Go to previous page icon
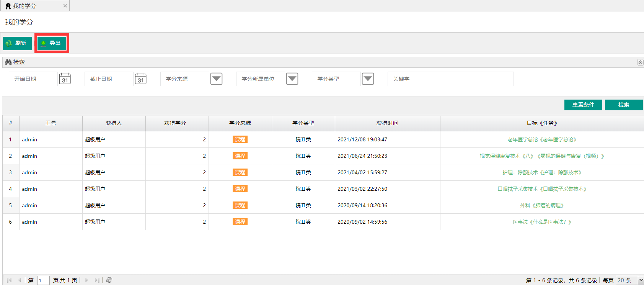 pyautogui.click(x=20, y=280)
